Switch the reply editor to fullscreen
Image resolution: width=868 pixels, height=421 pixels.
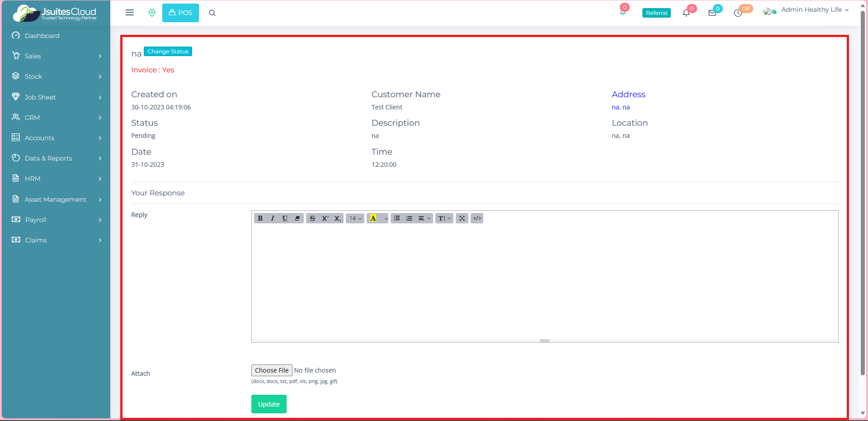pyautogui.click(x=462, y=218)
